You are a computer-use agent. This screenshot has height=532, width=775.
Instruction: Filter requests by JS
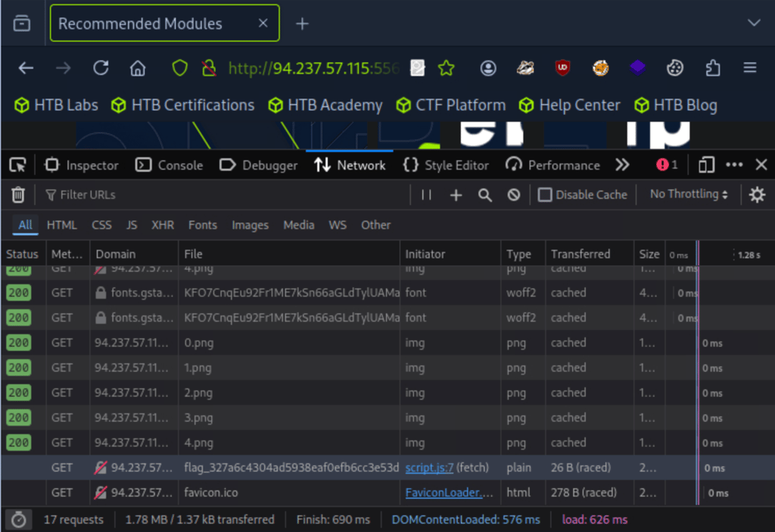[x=132, y=225]
